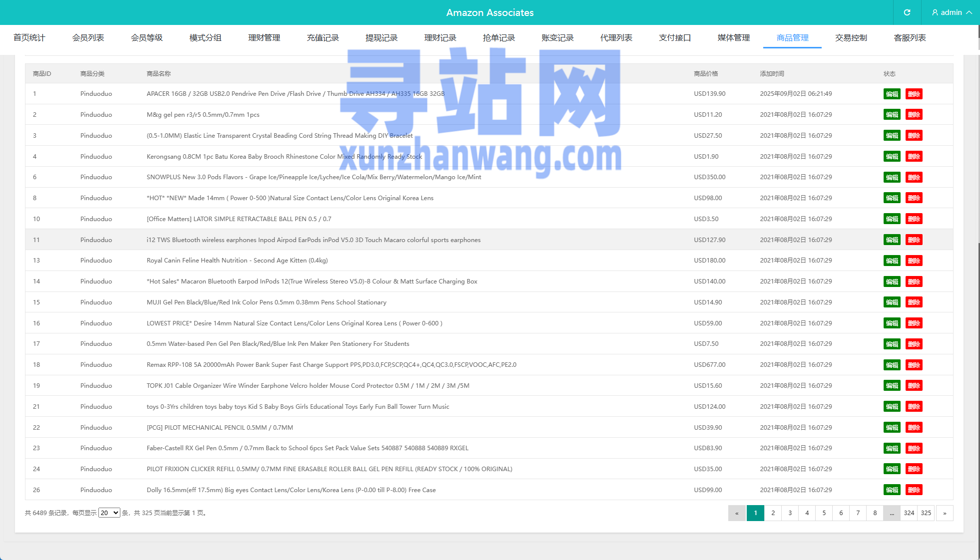Select the 商品管理 tab
The width and height of the screenshot is (980, 560).
point(792,38)
